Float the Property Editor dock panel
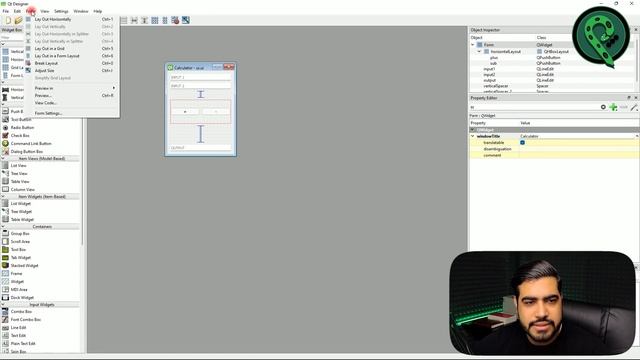 (629, 98)
